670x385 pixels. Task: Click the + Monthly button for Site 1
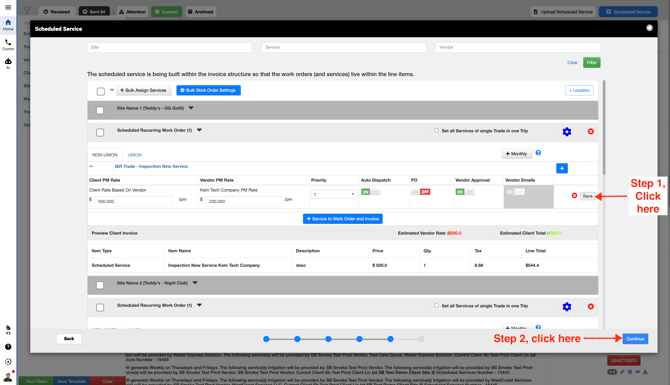(x=517, y=153)
